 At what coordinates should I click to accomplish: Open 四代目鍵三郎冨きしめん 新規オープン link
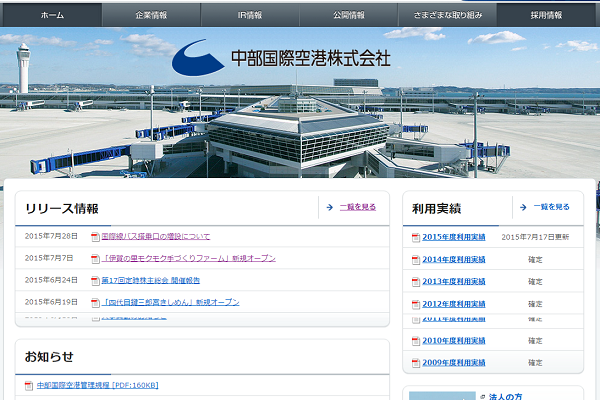171,302
